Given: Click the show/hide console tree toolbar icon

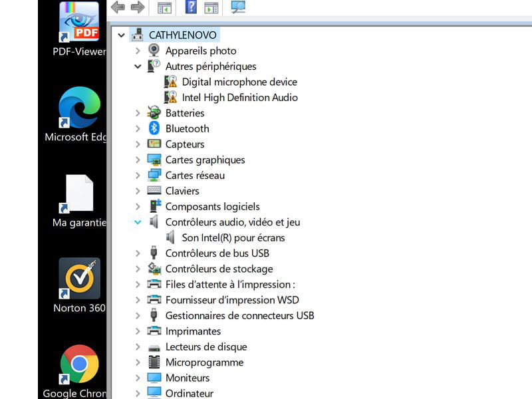Looking at the screenshot, I should click(x=164, y=8).
